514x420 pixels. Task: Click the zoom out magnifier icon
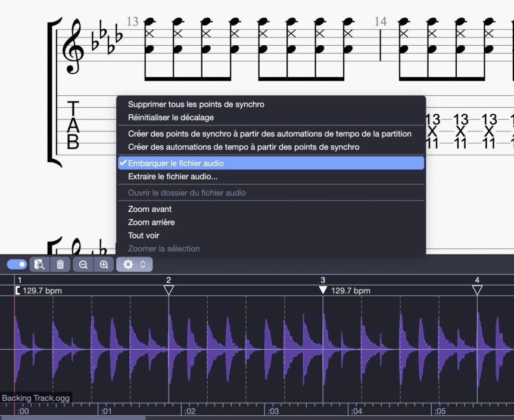coord(83,264)
